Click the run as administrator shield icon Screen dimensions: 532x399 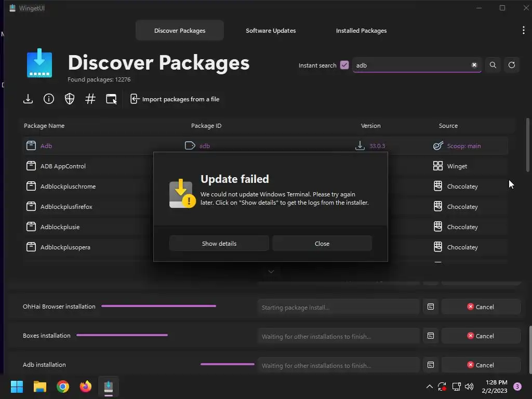tap(70, 99)
